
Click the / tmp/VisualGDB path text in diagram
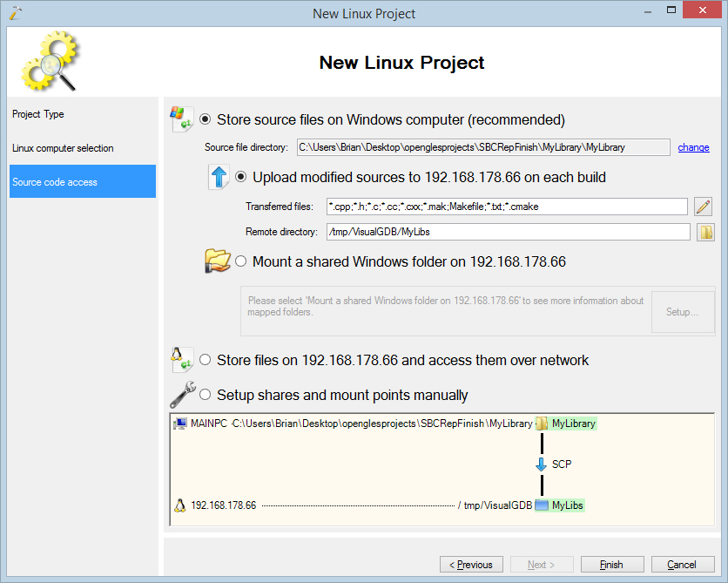495,505
